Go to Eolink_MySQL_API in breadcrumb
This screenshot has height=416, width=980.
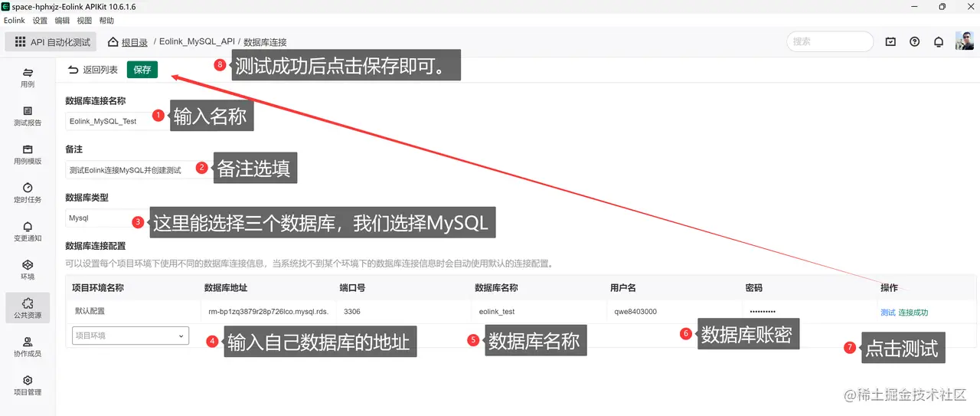click(197, 42)
